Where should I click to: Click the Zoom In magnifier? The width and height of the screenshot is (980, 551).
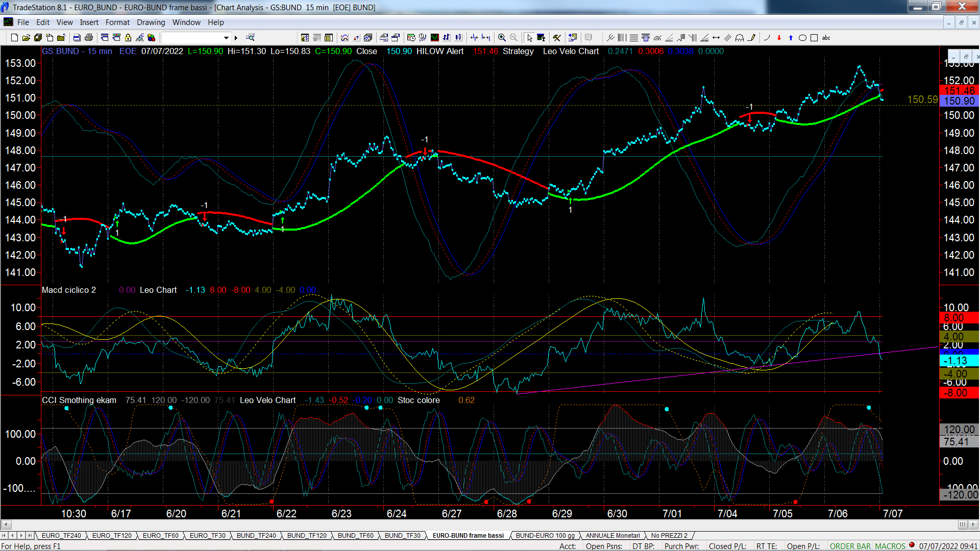pyautogui.click(x=502, y=37)
